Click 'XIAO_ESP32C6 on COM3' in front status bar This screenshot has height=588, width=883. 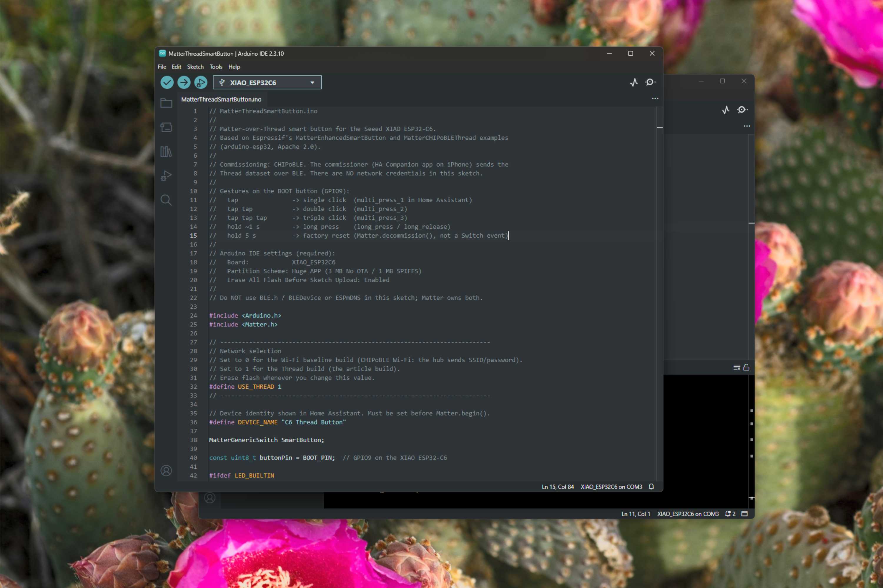click(x=611, y=487)
